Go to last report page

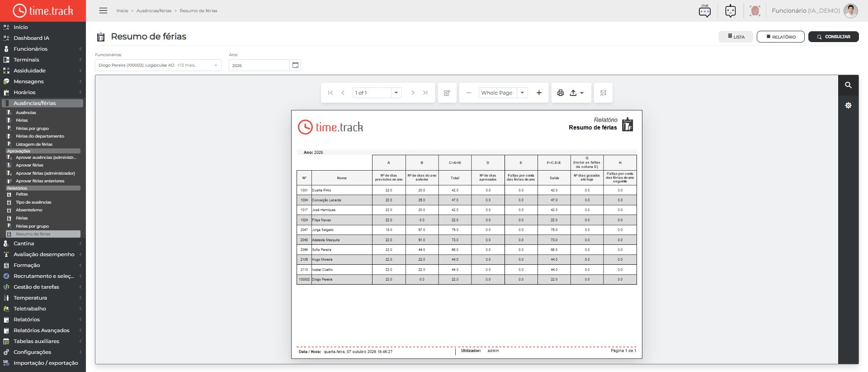point(425,93)
